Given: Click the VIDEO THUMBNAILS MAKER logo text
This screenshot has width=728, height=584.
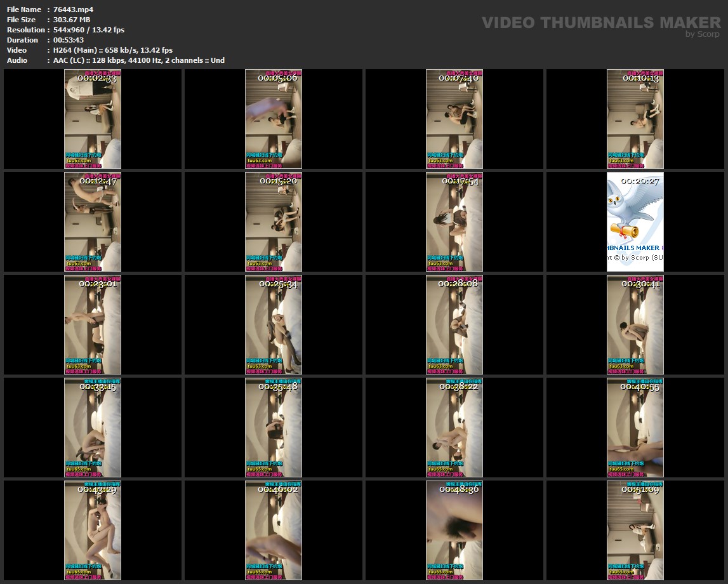Looking at the screenshot, I should coord(600,23).
